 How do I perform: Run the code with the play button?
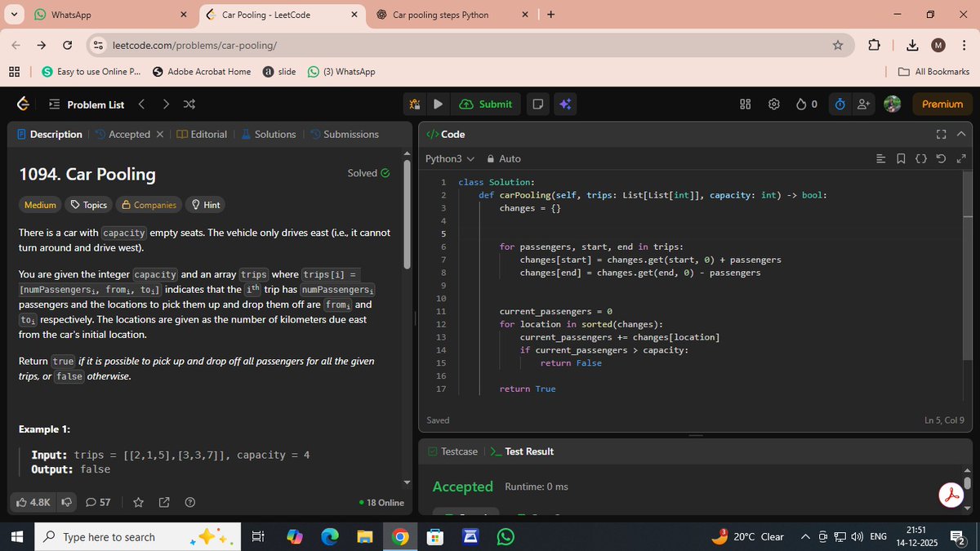[x=438, y=104]
